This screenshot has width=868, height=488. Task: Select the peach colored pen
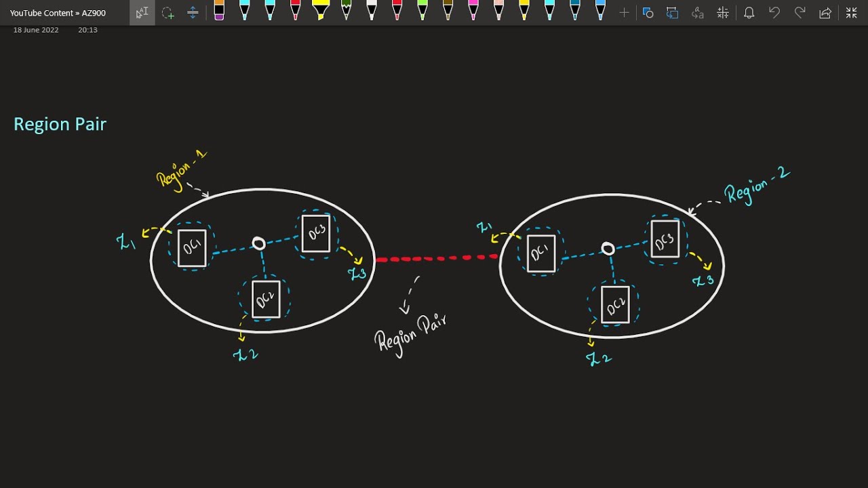pyautogui.click(x=499, y=11)
